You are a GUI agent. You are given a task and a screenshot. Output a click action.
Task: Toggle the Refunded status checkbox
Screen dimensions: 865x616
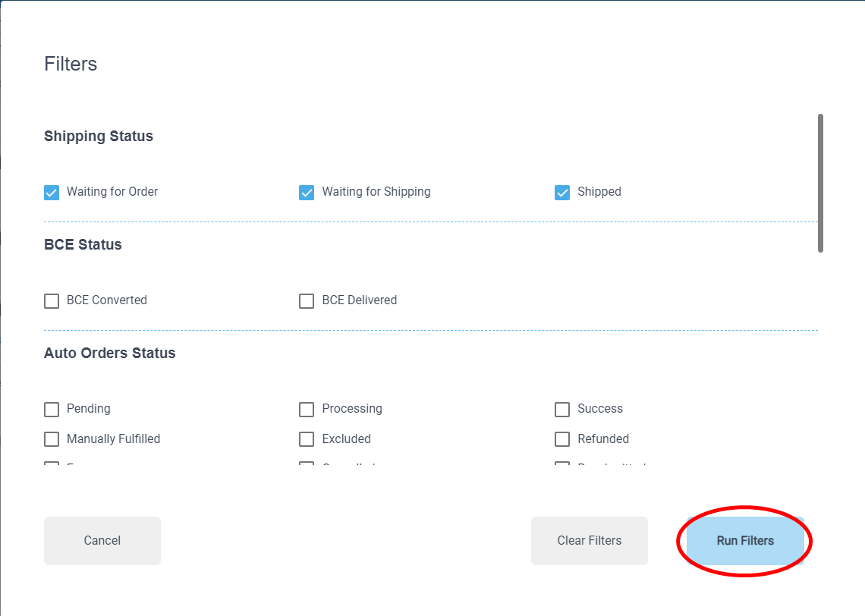(562, 439)
